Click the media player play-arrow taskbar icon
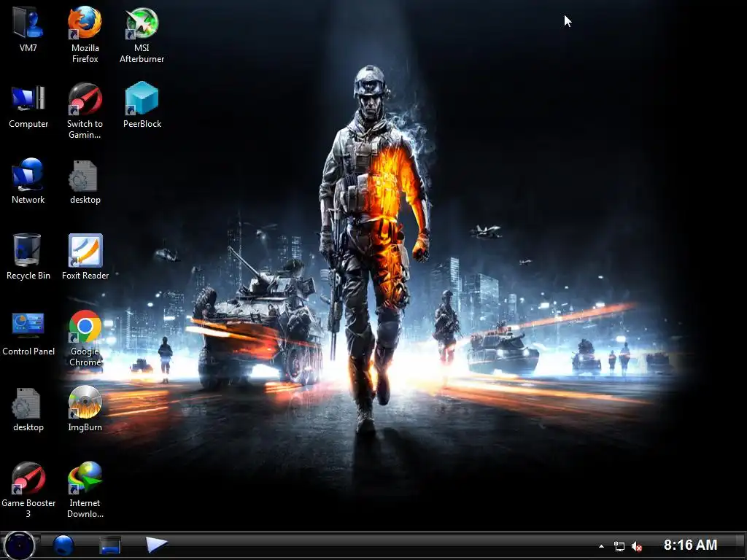747x560 pixels. click(156, 544)
